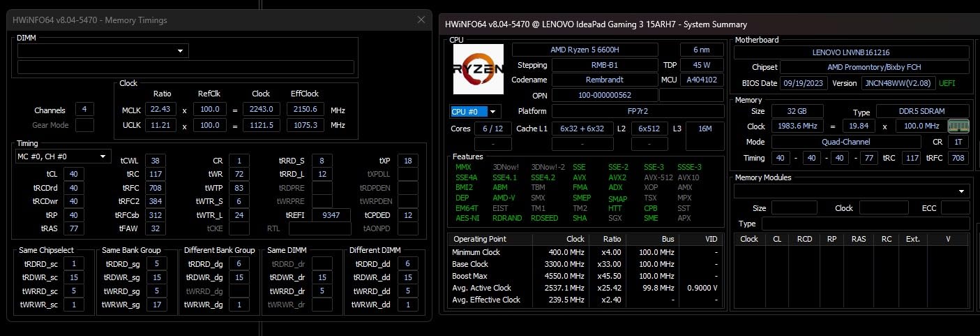Click the Cores value 6 / 12

click(x=493, y=129)
